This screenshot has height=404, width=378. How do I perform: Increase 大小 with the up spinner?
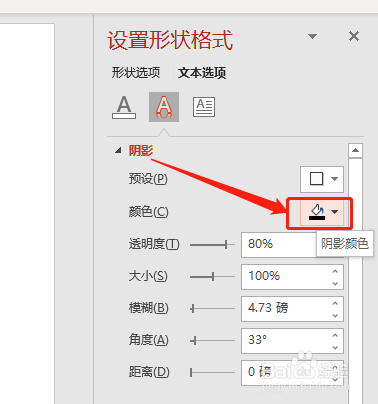click(335, 271)
